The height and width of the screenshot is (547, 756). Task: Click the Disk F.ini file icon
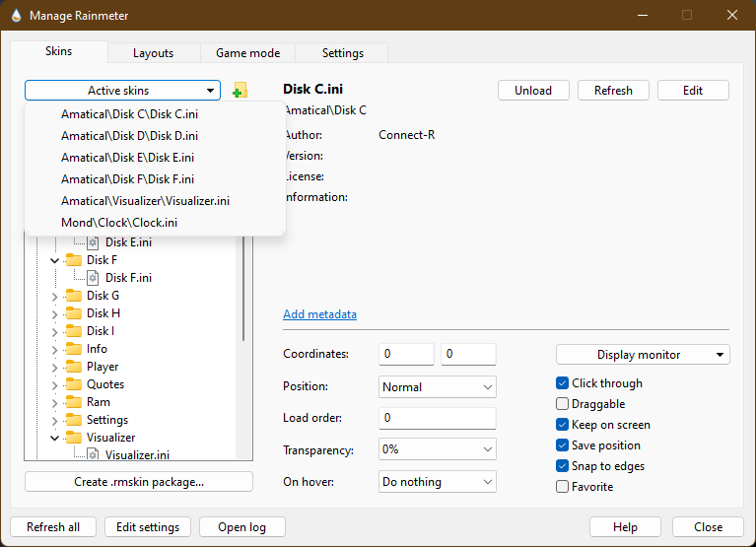[93, 278]
